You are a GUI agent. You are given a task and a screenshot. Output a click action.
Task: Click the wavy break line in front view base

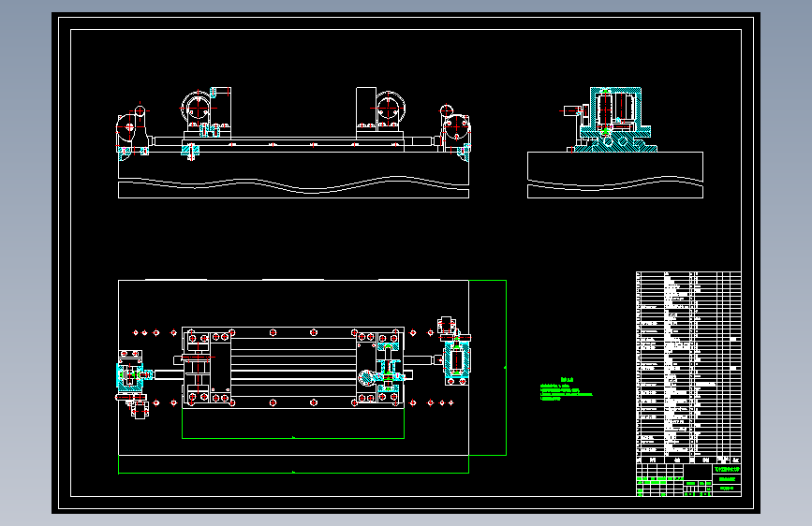[294, 184]
